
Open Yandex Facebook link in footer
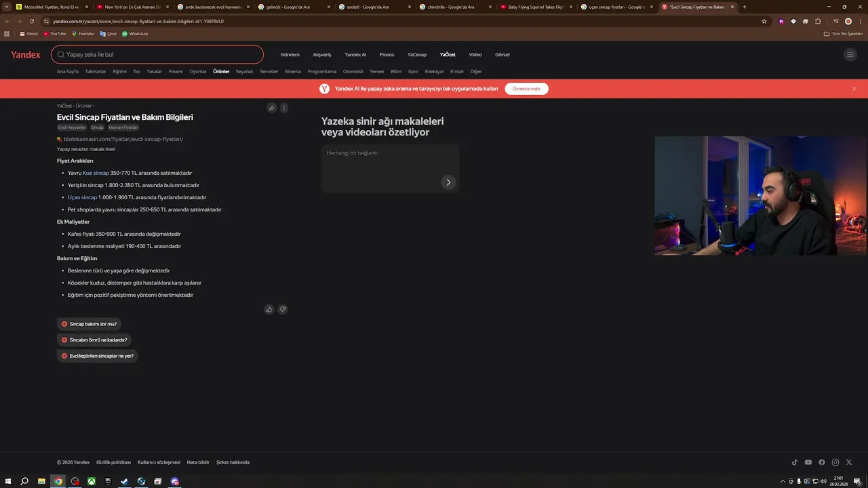(x=822, y=462)
